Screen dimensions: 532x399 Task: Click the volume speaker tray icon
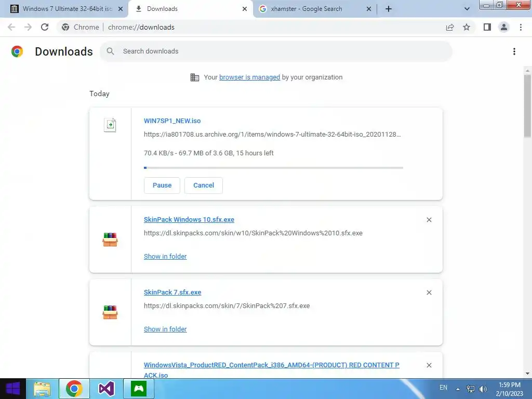click(x=483, y=389)
